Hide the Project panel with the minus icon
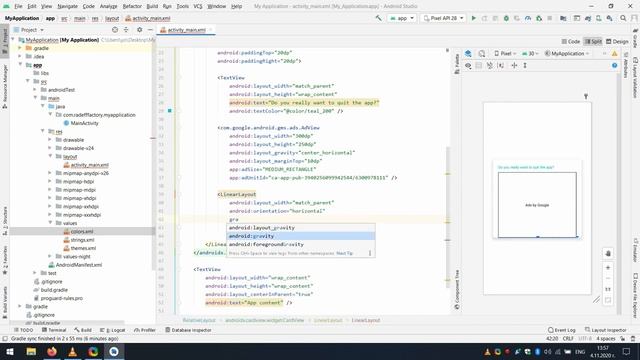Viewport: 640px width, 360px height. click(x=150, y=30)
